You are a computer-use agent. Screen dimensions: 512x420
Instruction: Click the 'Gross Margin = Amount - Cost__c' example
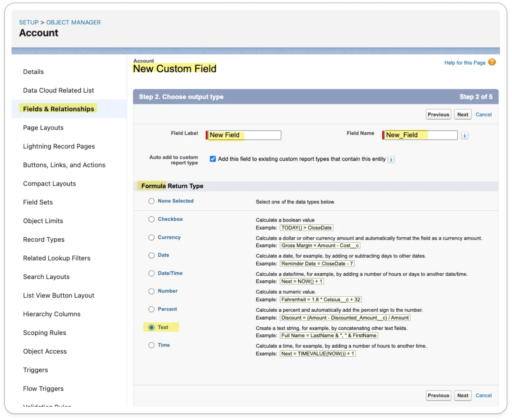320,246
